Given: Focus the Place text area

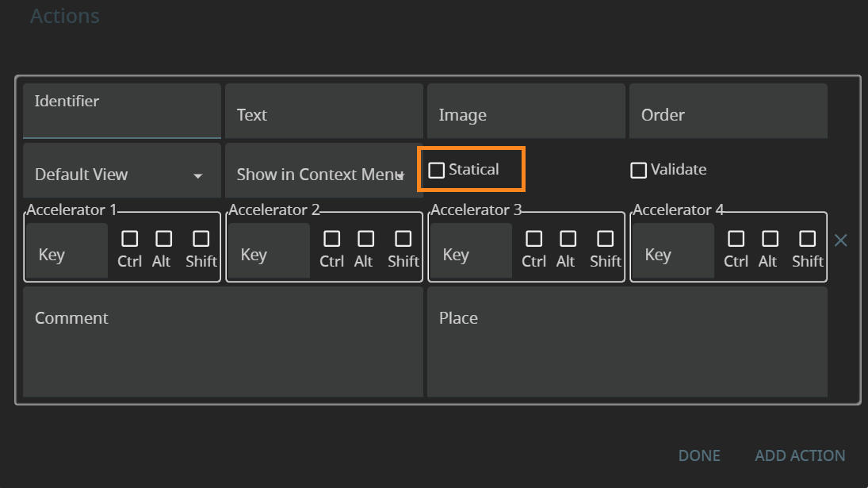Looking at the screenshot, I should 627,341.
